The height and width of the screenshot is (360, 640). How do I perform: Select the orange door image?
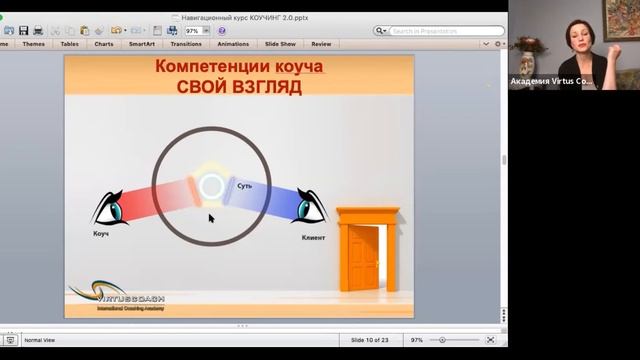point(367,249)
